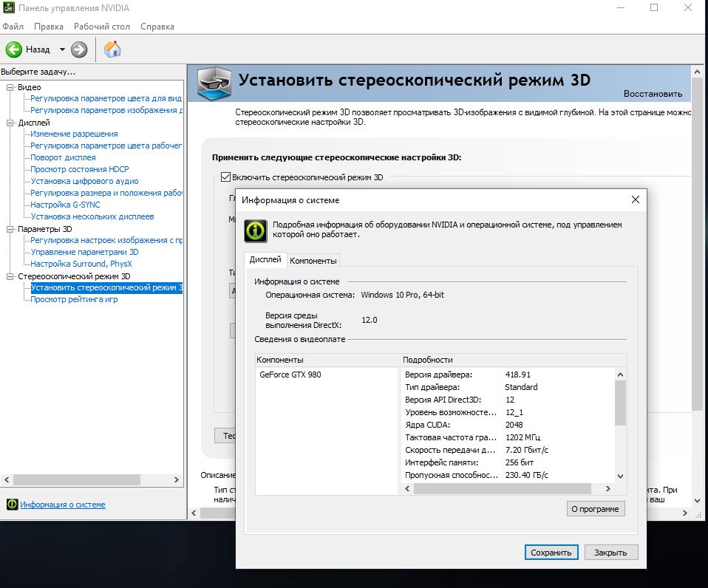Click the details list scroll-up arrow
The height and width of the screenshot is (588, 708).
point(620,375)
